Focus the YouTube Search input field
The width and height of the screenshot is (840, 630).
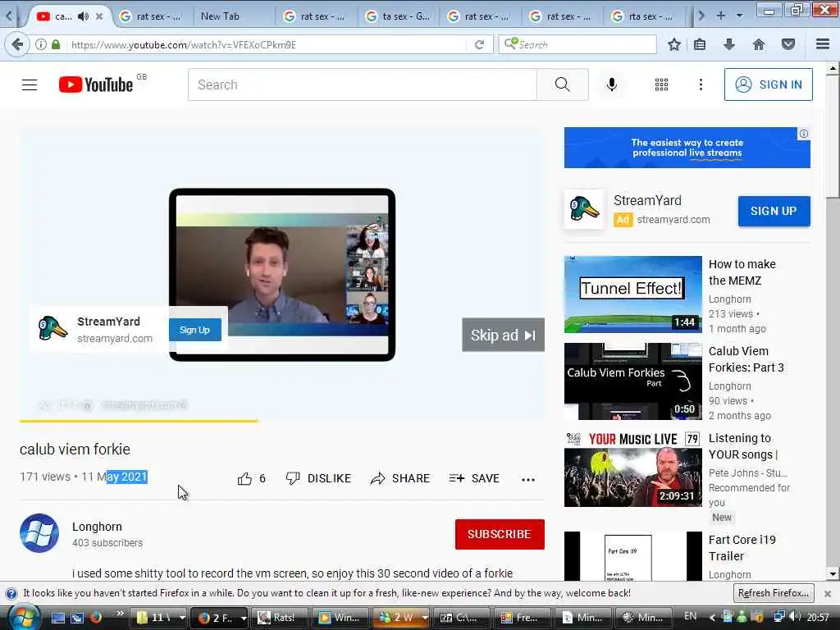pyautogui.click(x=362, y=84)
